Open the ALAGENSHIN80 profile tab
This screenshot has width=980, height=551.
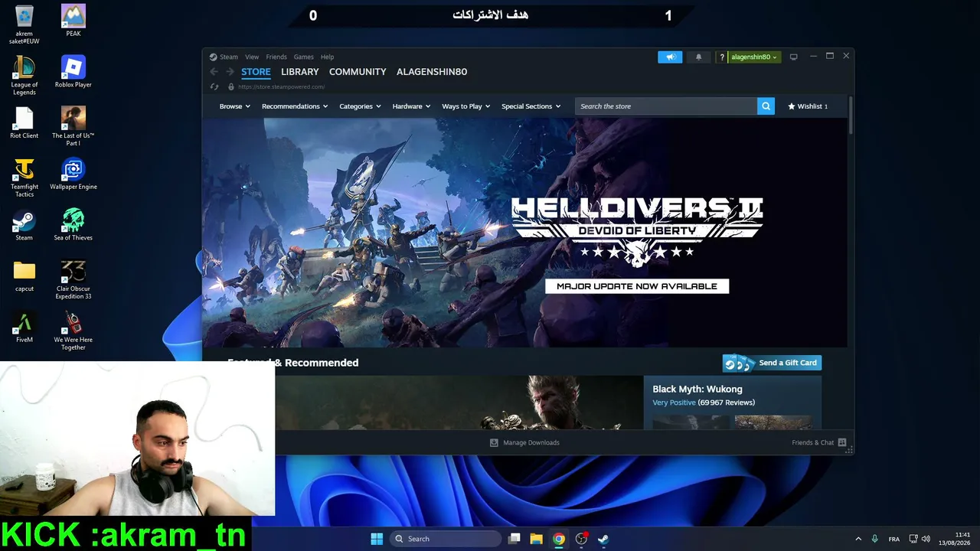[432, 72]
